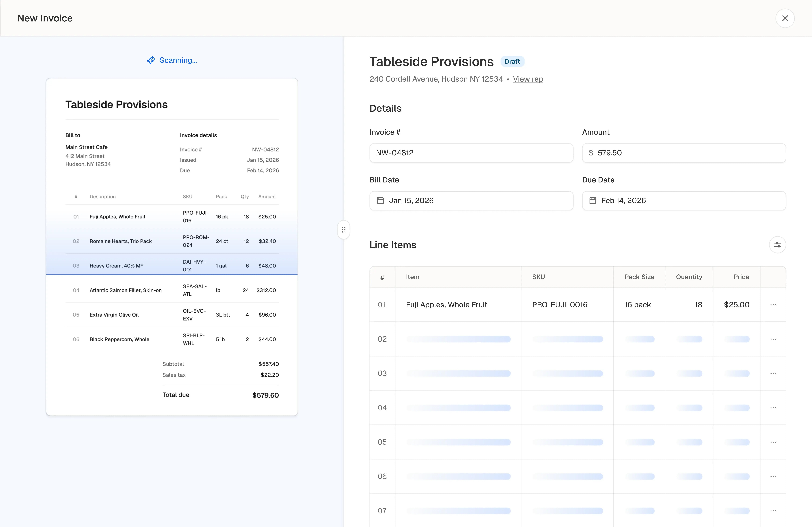Follow the View rep link

tap(528, 79)
